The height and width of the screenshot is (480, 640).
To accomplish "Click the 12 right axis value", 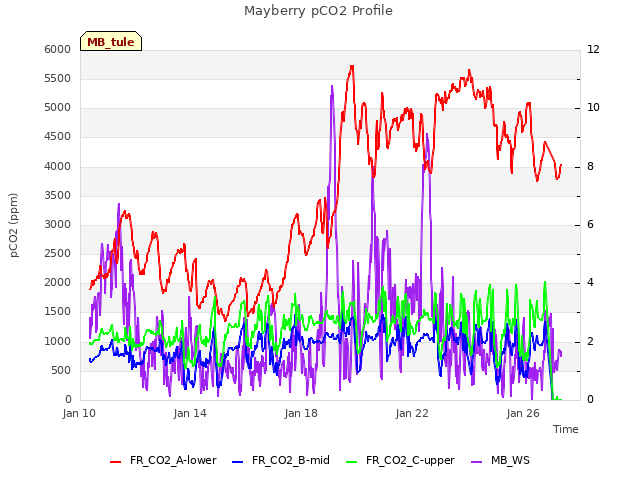I will click(593, 49).
